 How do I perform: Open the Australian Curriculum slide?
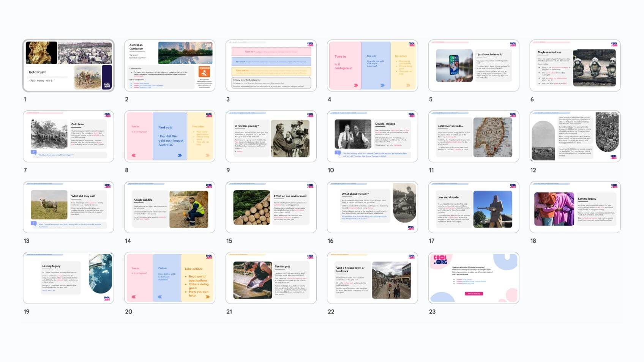tap(169, 66)
